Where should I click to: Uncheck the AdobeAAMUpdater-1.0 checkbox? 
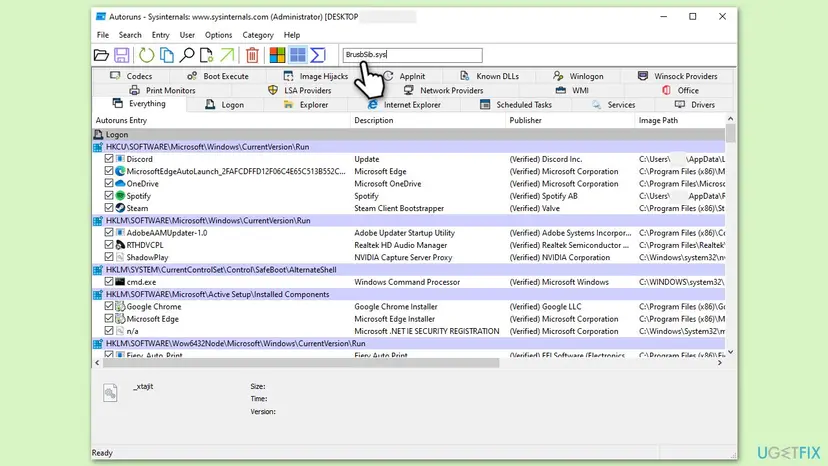click(x=109, y=232)
